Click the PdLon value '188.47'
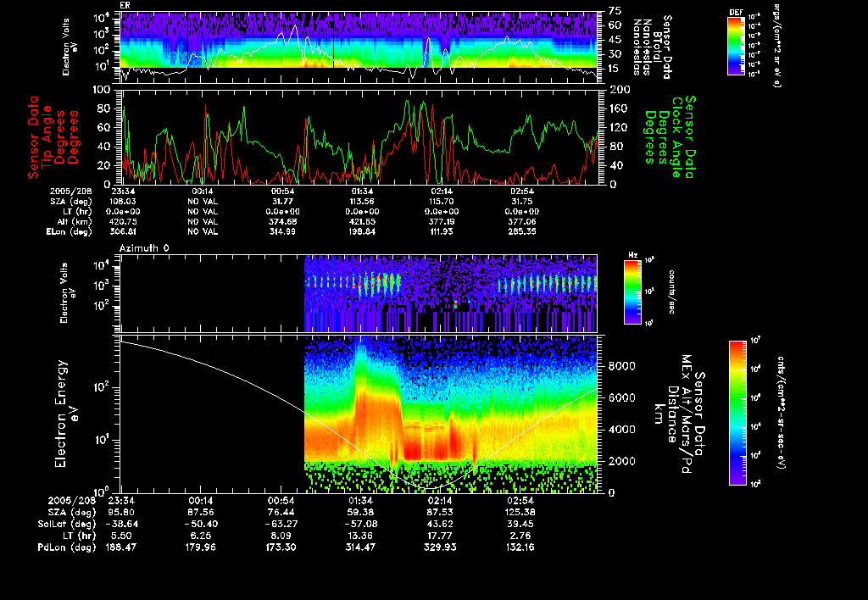This screenshot has width=868, height=600. 121,547
